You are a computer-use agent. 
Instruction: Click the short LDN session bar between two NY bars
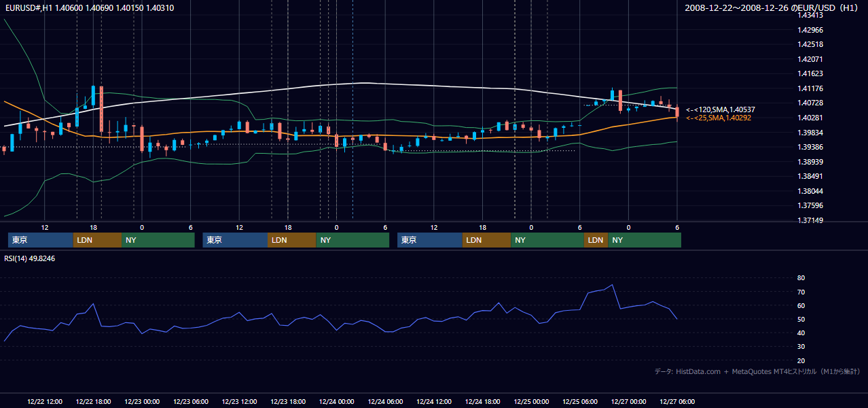[x=596, y=240]
